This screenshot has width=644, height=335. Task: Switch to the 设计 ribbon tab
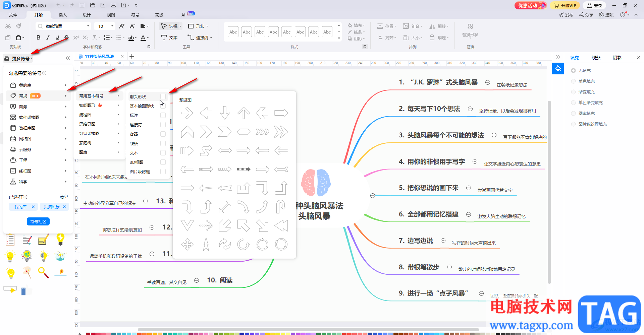click(x=87, y=15)
